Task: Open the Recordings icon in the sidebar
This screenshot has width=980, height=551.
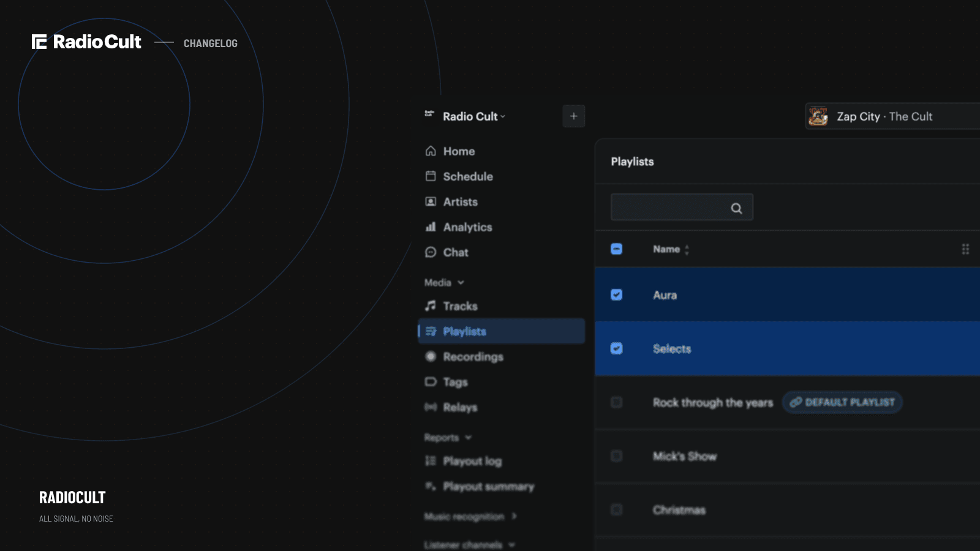Action: pyautogui.click(x=431, y=356)
